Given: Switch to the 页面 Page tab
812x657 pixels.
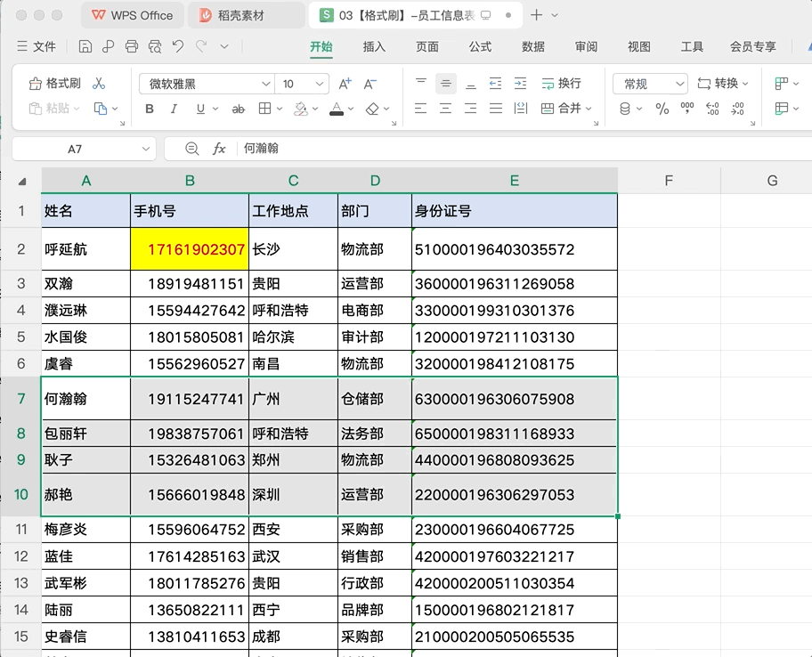Looking at the screenshot, I should coord(427,46).
